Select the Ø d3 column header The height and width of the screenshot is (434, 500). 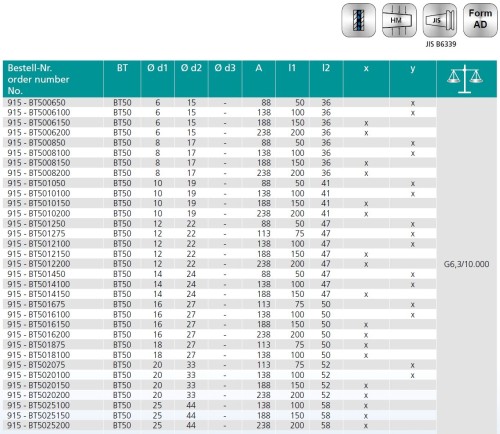click(x=225, y=79)
